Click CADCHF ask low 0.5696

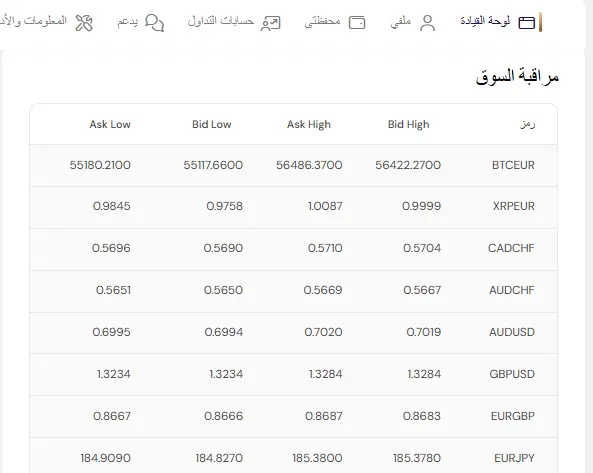(111, 248)
